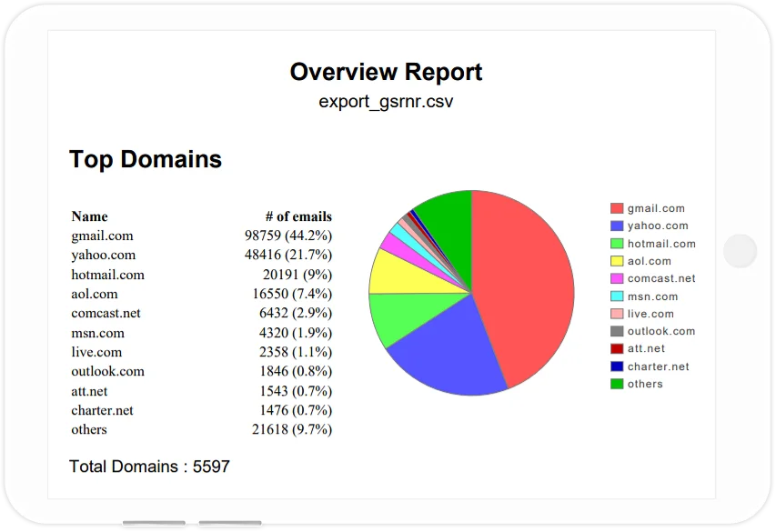Click 'hotmail.com' in the table

108,275
